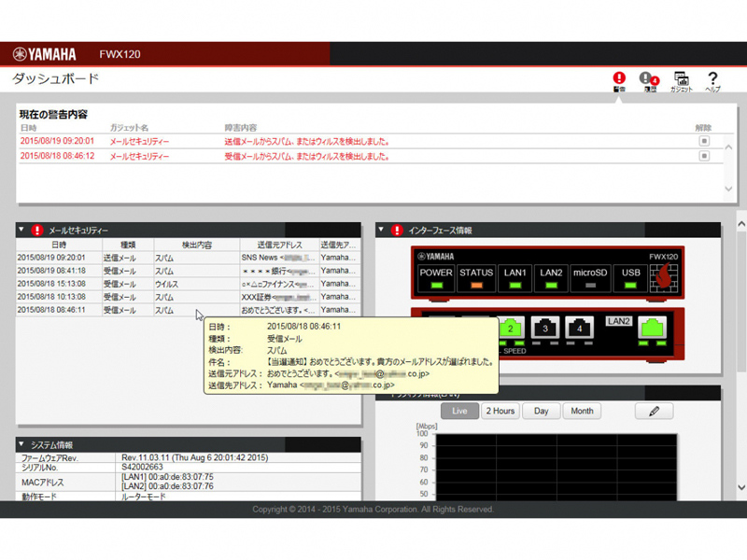Click firmware value Rev.11.03.11
The width and height of the screenshot is (747, 560).
[x=195, y=457]
